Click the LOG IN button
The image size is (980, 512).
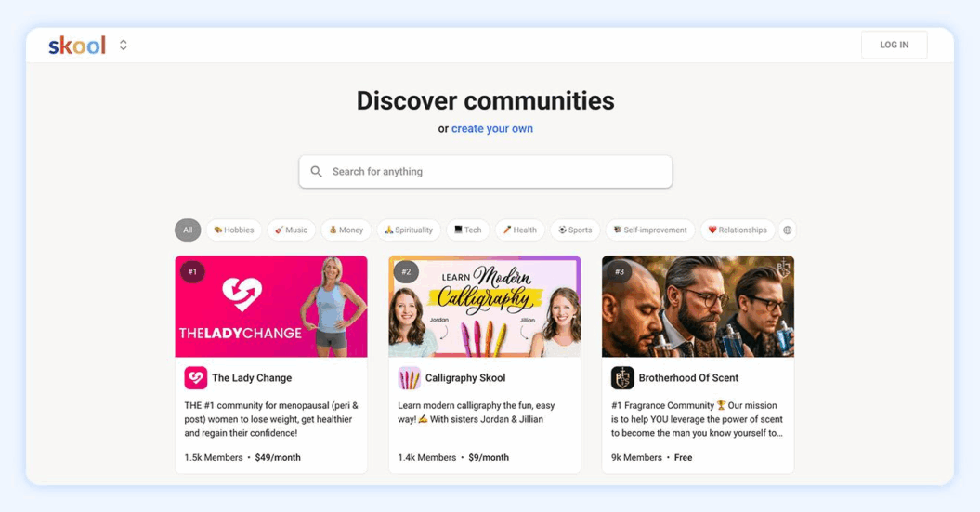[x=895, y=45]
